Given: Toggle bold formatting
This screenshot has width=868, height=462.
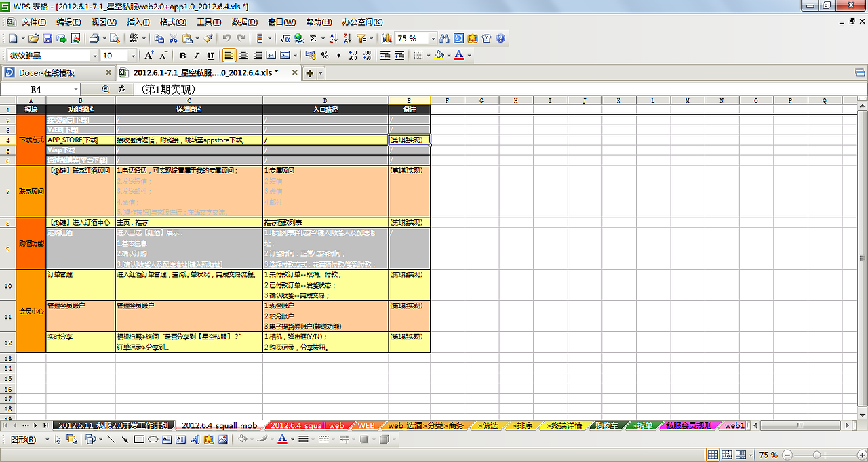Looking at the screenshot, I should pos(182,55).
